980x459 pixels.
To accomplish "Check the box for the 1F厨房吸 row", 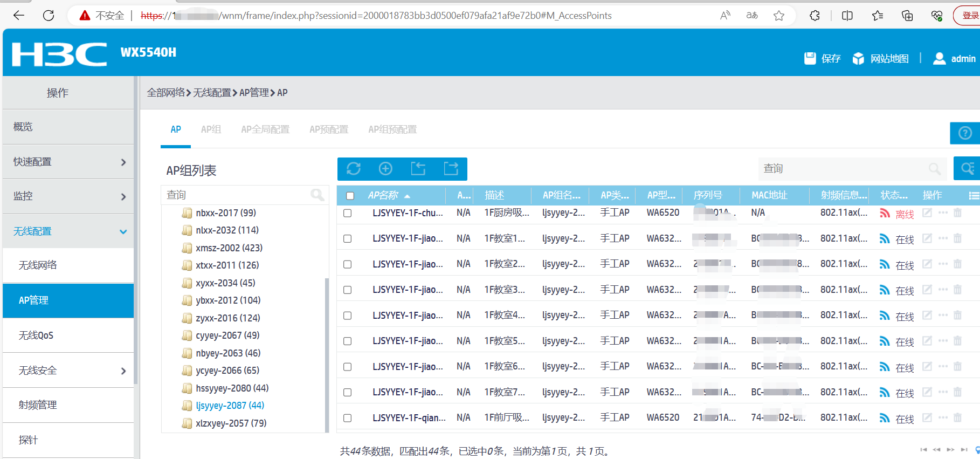I will tap(348, 213).
